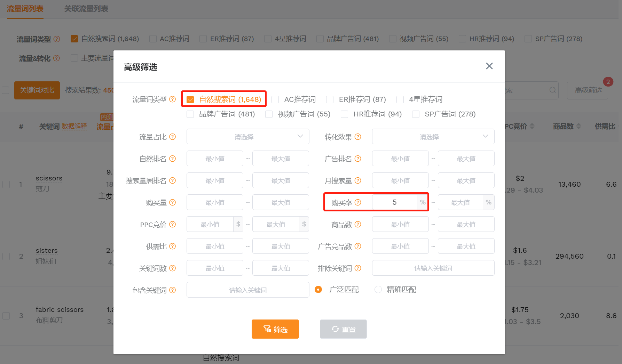Click help icon next to 月搜索量
This screenshot has width=622, height=364.
pos(358,181)
